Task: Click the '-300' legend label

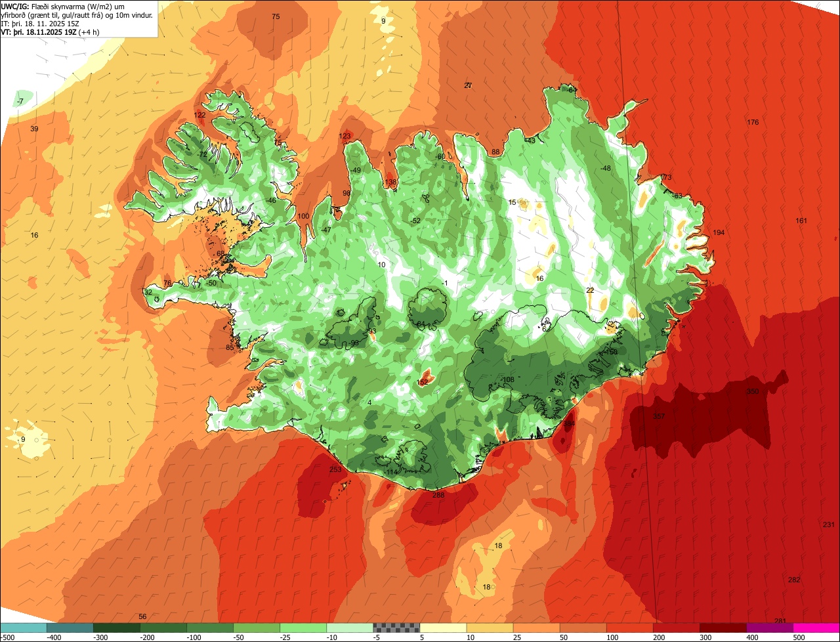Action: (100, 637)
